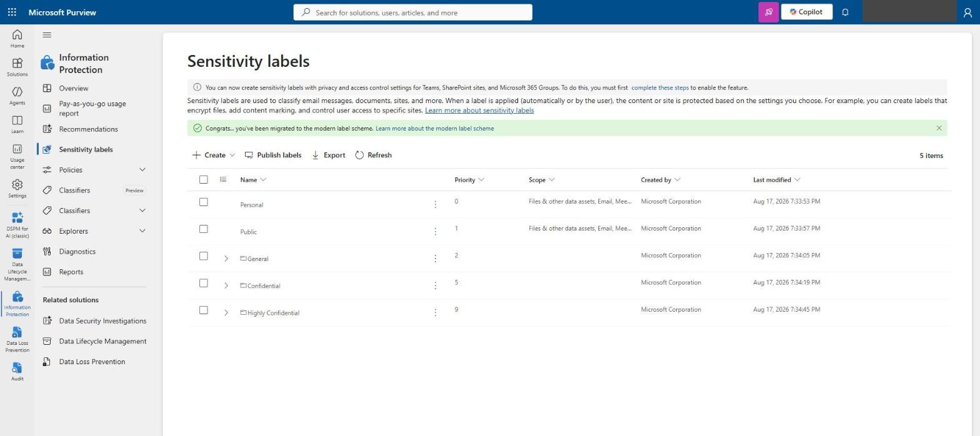
Task: Open Data Lifecycle Management rail icon
Action: (x=17, y=264)
